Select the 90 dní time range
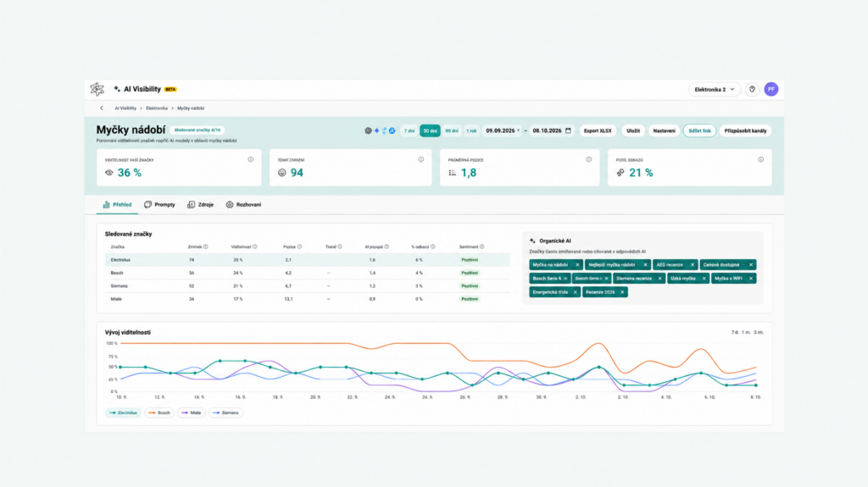The width and height of the screenshot is (868, 487). (x=452, y=131)
